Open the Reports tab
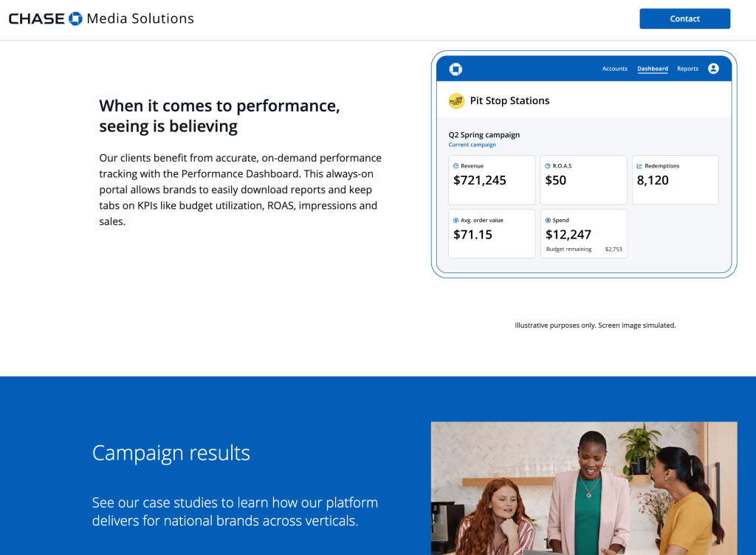This screenshot has height=555, width=756. click(687, 69)
